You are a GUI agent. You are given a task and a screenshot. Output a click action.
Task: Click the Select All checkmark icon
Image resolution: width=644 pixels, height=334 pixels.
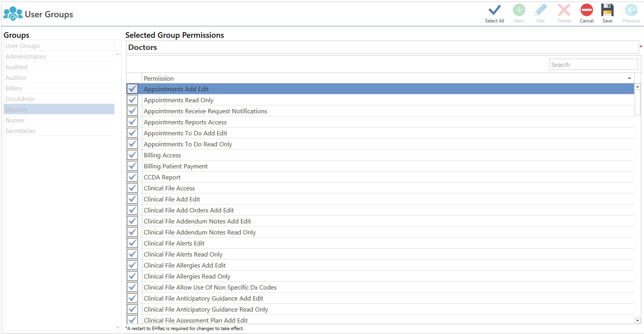pyautogui.click(x=494, y=10)
